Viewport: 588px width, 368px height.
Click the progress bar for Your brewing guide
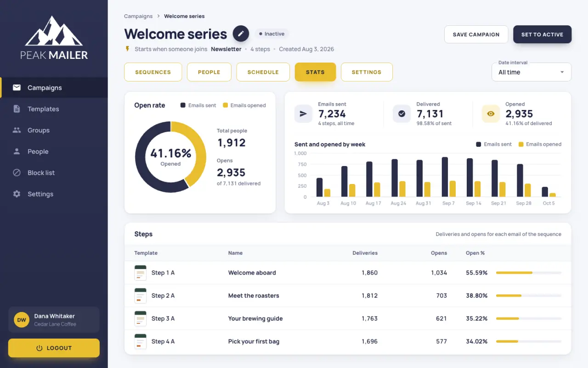click(x=528, y=318)
